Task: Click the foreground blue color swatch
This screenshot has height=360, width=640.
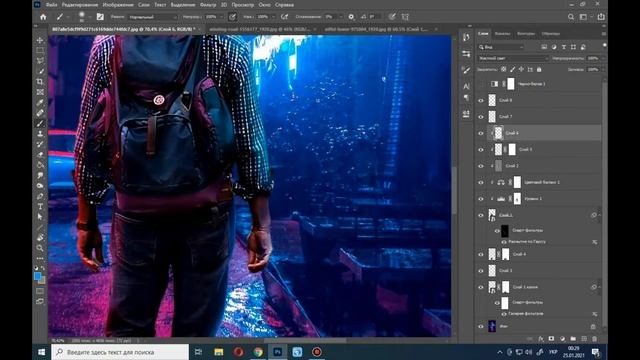Action: tap(37, 276)
